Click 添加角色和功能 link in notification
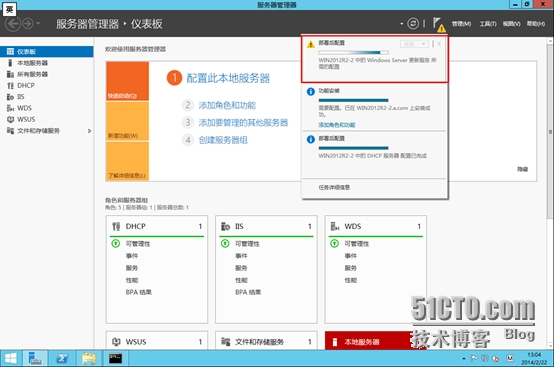554x367 pixels. [337, 125]
